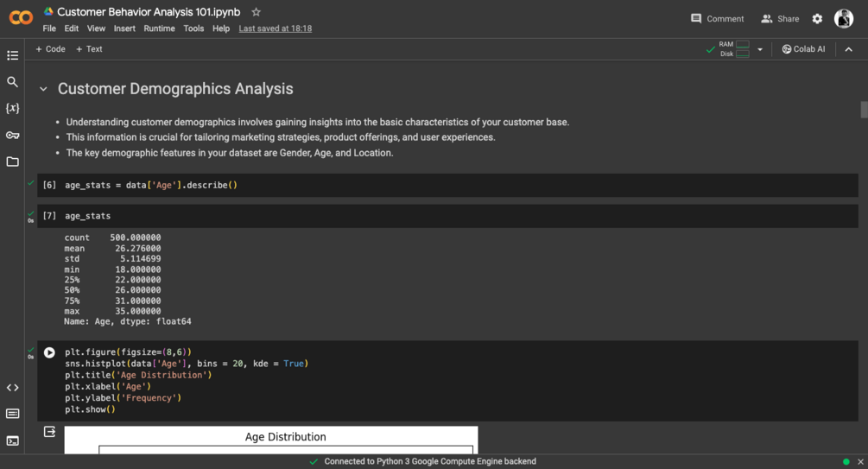Open the settings gear icon
Image resolution: width=868 pixels, height=469 pixels.
tap(817, 19)
